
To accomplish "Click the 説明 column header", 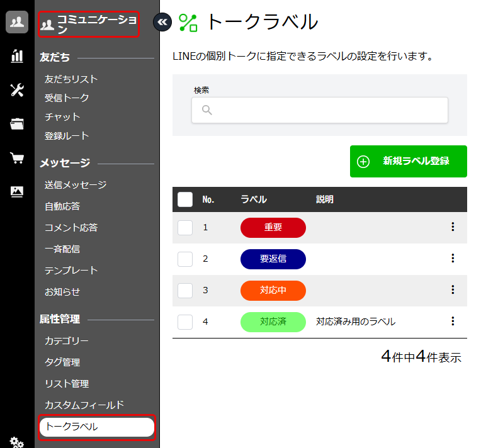I will [325, 199].
